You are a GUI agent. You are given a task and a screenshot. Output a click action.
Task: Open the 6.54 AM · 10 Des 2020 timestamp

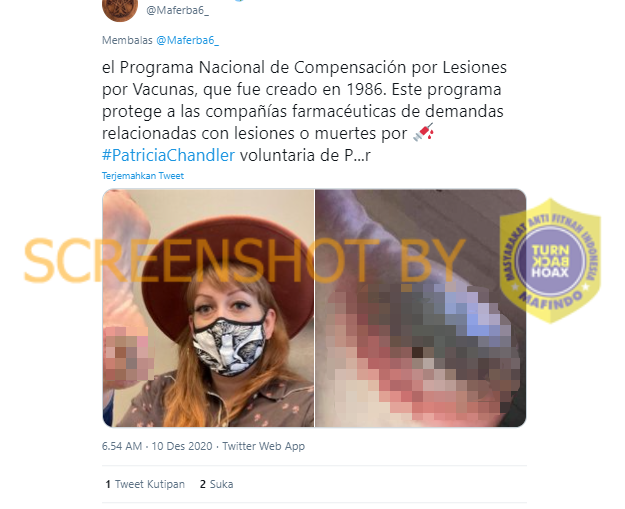tap(157, 446)
